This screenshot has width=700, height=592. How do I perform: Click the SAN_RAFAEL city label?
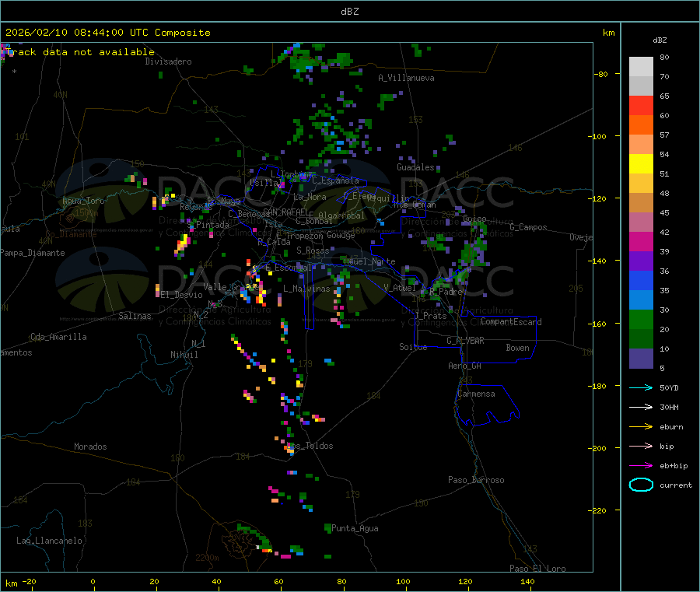pyautogui.click(x=285, y=212)
